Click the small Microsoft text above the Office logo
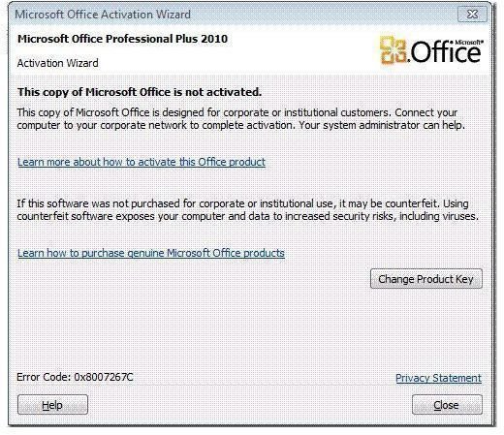Screen dimensions: 504x435 (x=469, y=43)
